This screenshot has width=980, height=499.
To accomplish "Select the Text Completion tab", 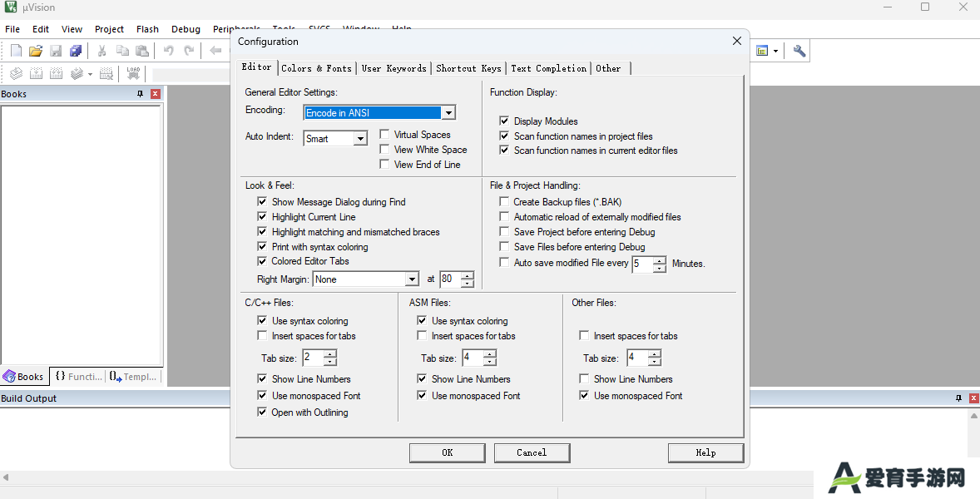I will (549, 68).
